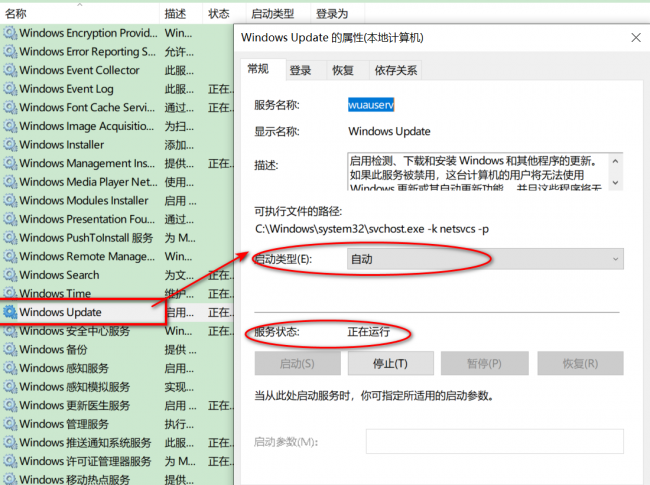The image size is (650, 485).
Task: Click the 暂停(P) button
Action: pos(485,364)
